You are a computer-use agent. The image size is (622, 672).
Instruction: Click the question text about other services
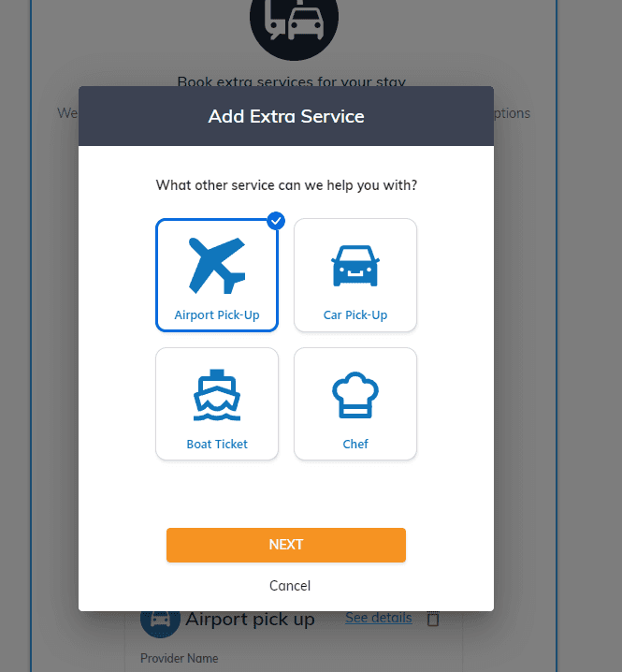tap(286, 185)
